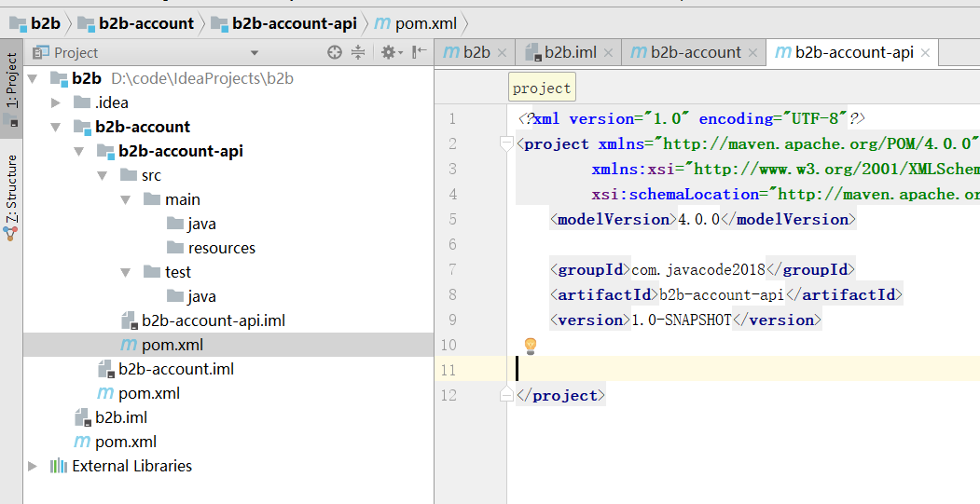The width and height of the screenshot is (980, 504).
Task: Select the java folder under test
Action: point(228,296)
